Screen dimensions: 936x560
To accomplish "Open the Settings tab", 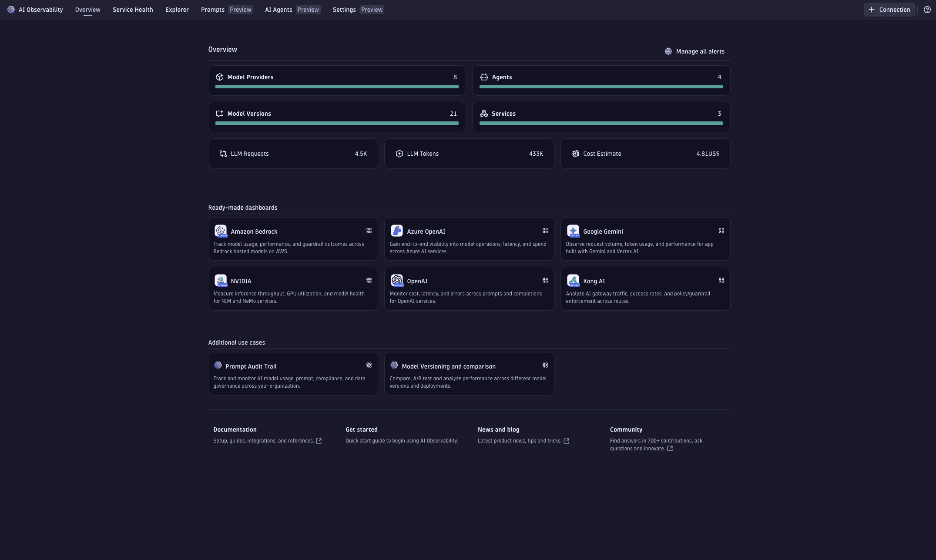I will [x=358, y=10].
